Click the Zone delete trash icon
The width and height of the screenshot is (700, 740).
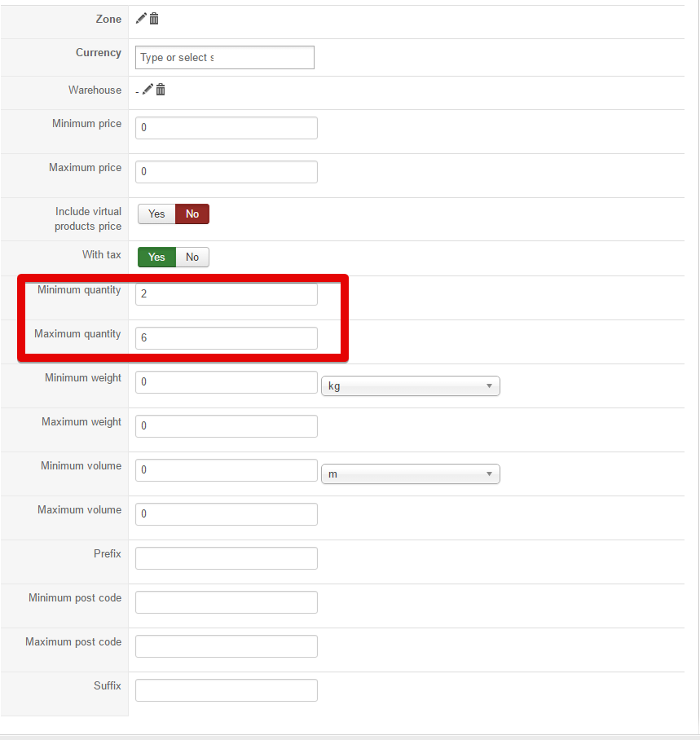pos(154,18)
